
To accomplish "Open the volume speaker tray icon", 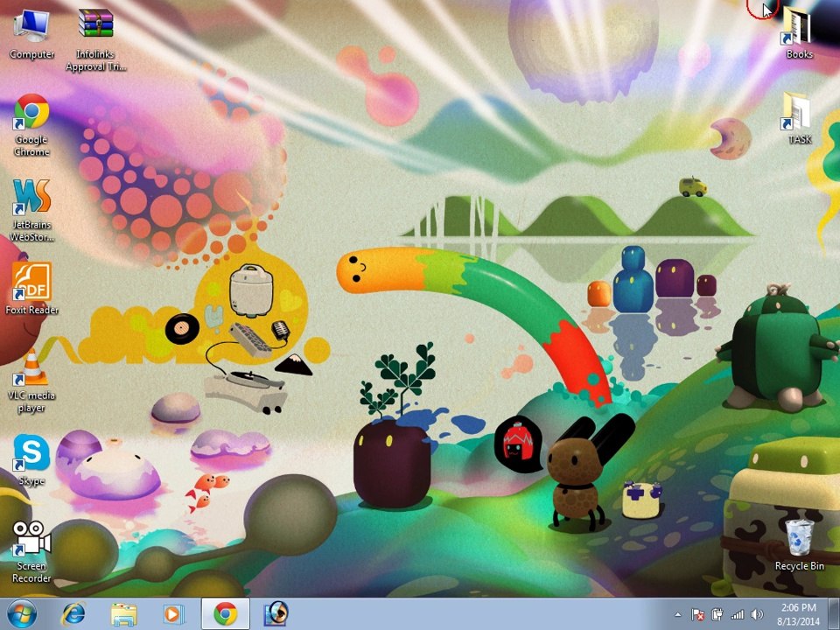I will [757, 614].
